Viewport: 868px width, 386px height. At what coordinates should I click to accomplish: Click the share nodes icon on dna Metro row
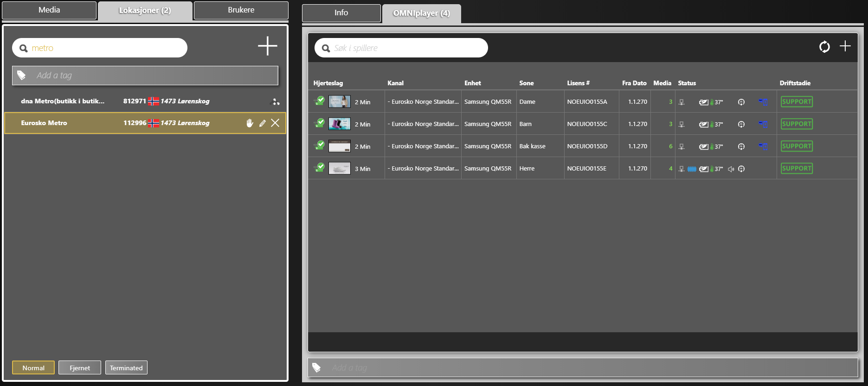(x=275, y=101)
